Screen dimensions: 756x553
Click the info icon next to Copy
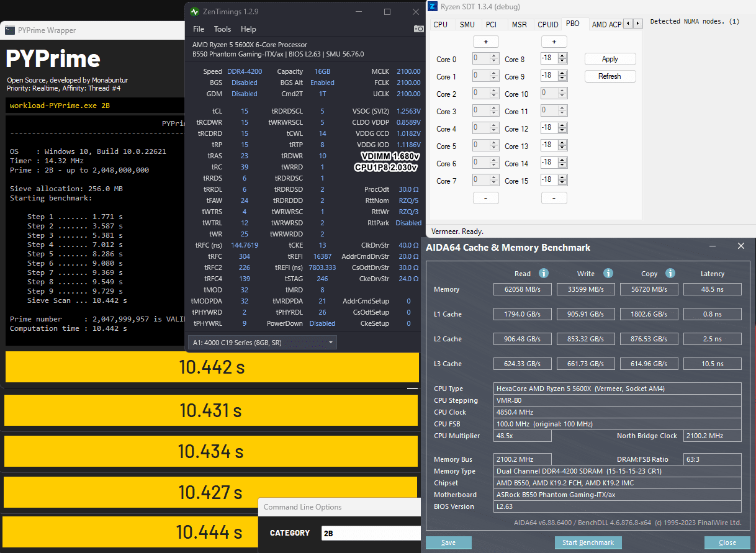coord(670,273)
